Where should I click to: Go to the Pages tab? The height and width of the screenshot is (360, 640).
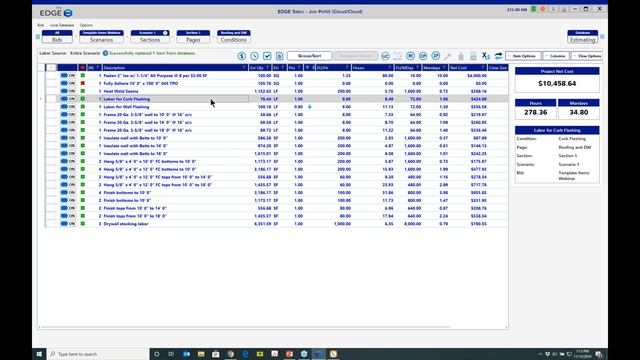[193, 37]
